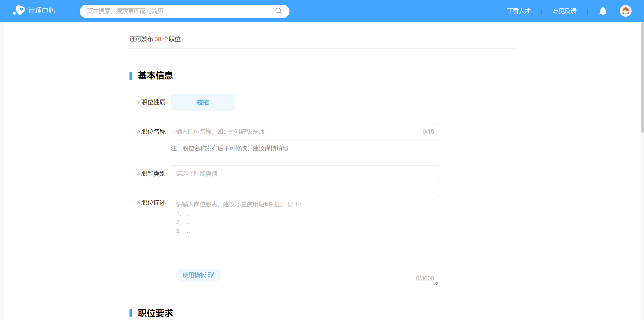The image size is (644, 320).
Task: Grab the textarea resize handle corner
Action: (436, 283)
